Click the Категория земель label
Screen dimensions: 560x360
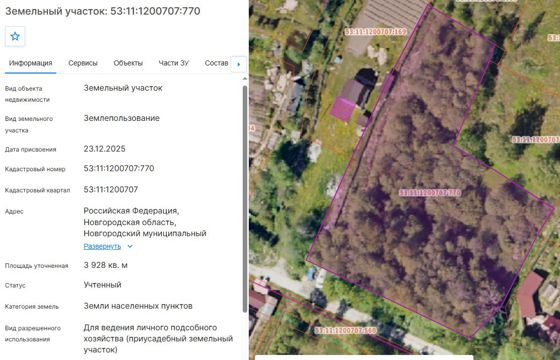pos(32,307)
